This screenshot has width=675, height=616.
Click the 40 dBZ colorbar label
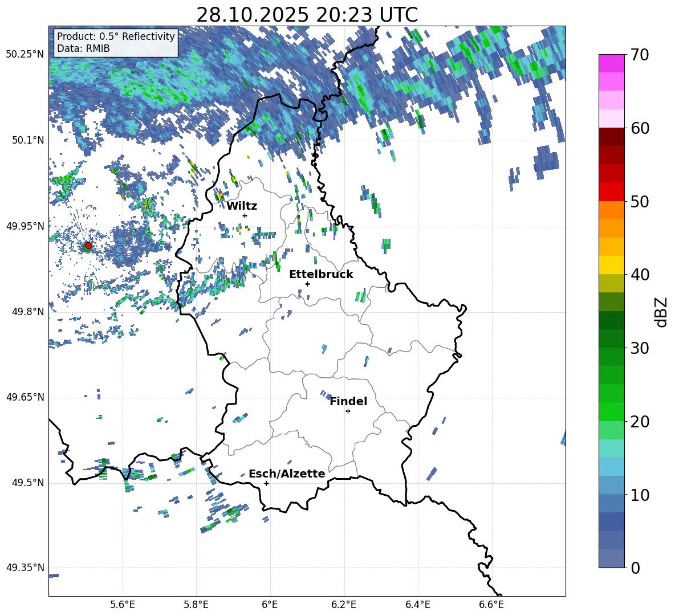pyautogui.click(x=639, y=275)
